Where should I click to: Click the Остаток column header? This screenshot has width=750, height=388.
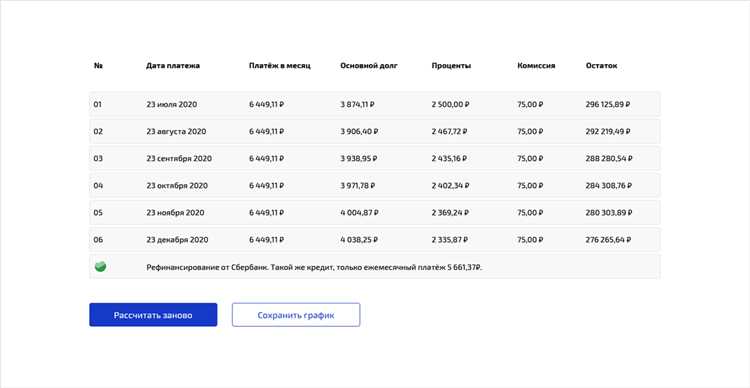[x=601, y=66]
